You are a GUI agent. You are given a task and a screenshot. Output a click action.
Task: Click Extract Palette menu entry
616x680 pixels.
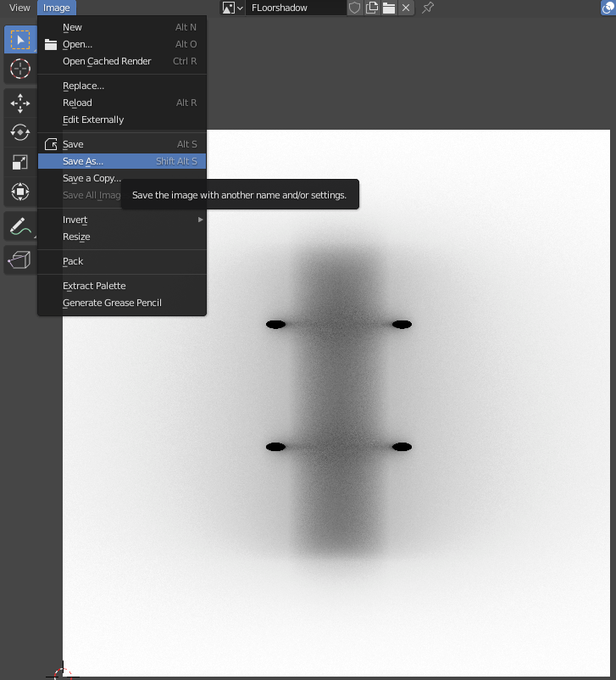[x=94, y=286]
